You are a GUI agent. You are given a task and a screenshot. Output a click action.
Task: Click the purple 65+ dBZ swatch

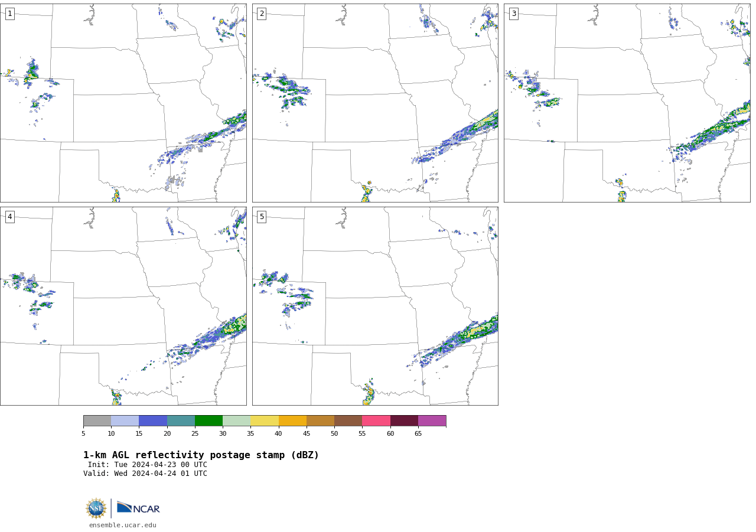click(432, 421)
